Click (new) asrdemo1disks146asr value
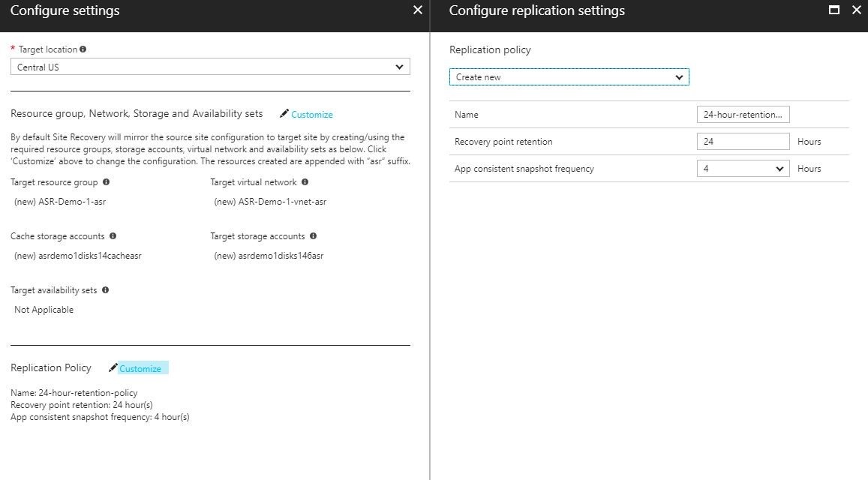 click(269, 256)
